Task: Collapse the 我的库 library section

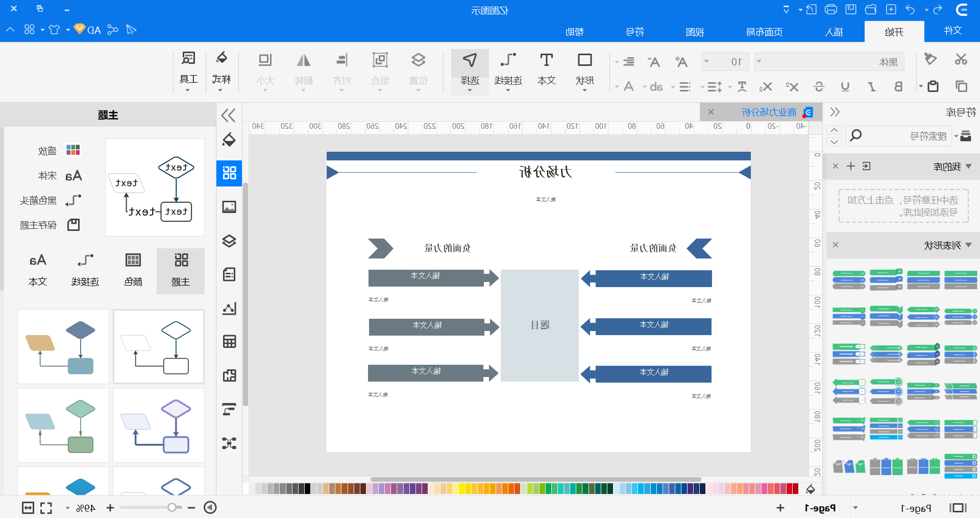Action: click(969, 166)
